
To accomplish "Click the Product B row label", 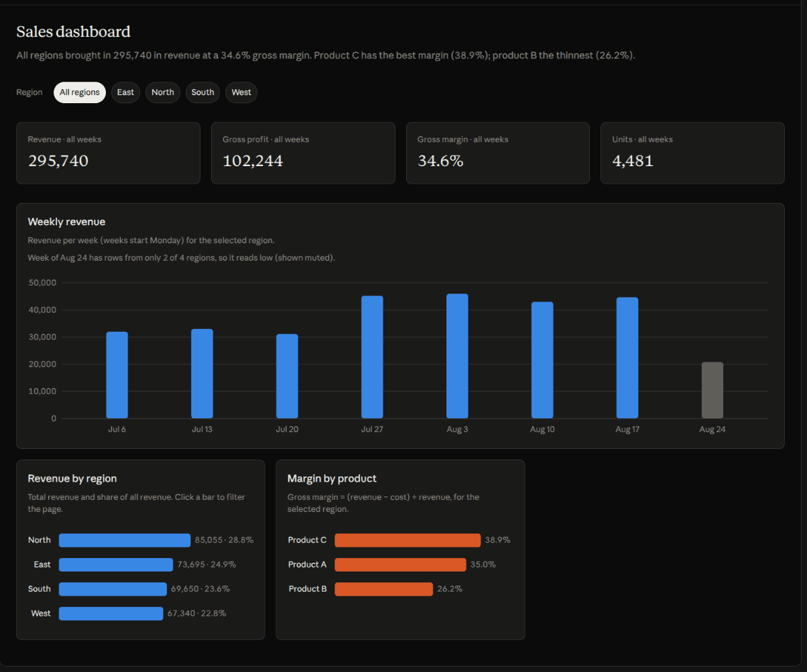I will [308, 589].
